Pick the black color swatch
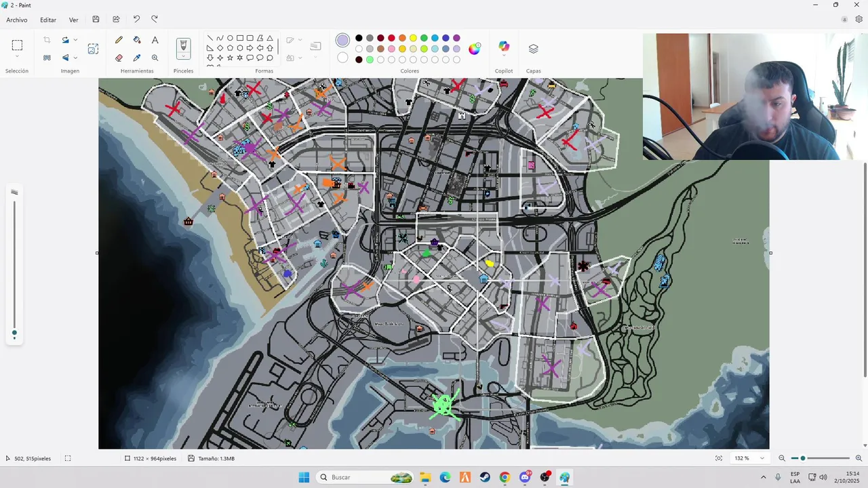The height and width of the screenshot is (488, 868). [359, 38]
